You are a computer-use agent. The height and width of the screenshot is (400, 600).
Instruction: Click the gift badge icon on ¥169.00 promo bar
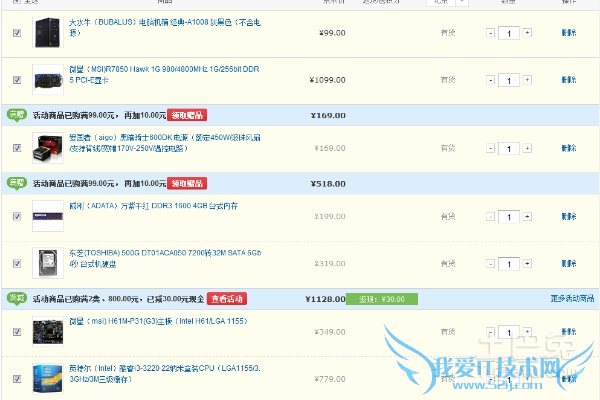point(16,115)
